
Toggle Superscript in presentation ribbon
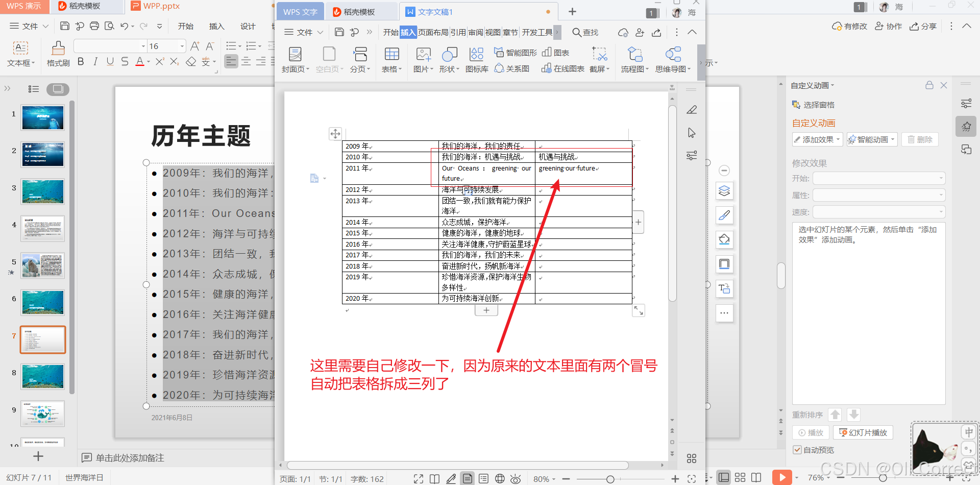tap(160, 62)
